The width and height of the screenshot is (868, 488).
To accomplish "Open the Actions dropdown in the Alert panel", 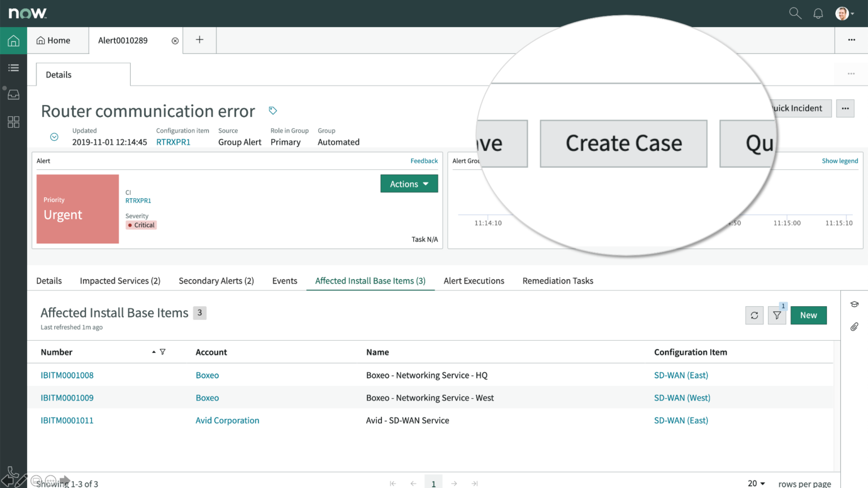I will coord(409,184).
